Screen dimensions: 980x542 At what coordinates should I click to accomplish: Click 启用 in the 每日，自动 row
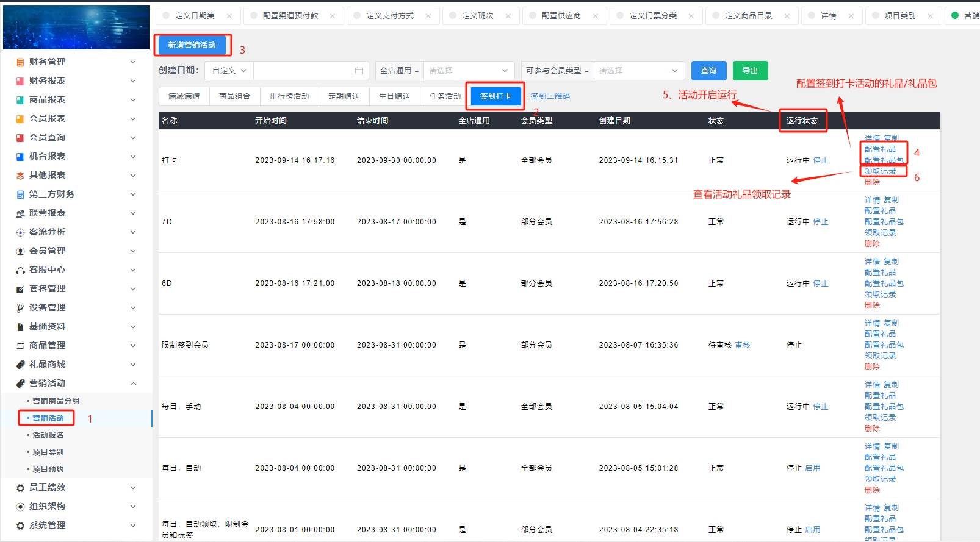tap(813, 468)
